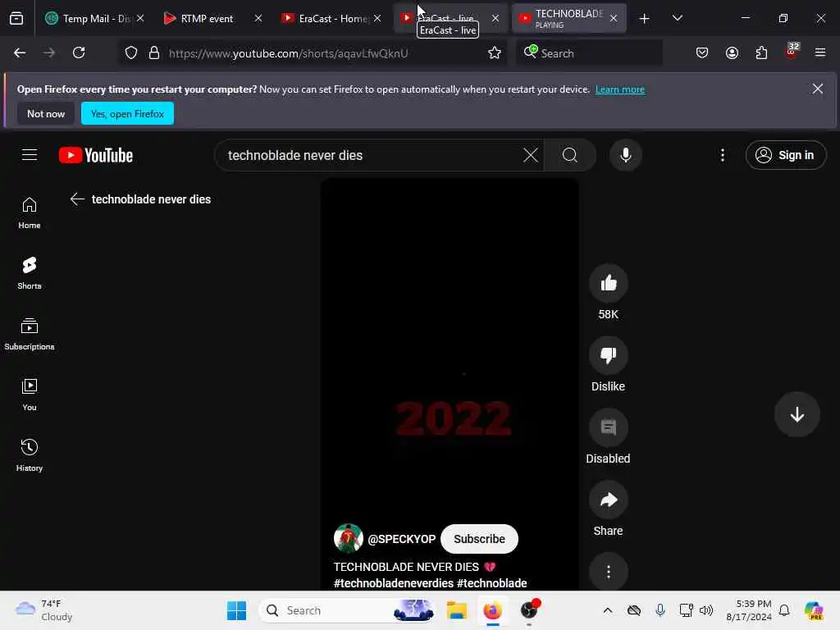Sign in to YouTube
This screenshot has width=840, height=630.
(x=785, y=155)
